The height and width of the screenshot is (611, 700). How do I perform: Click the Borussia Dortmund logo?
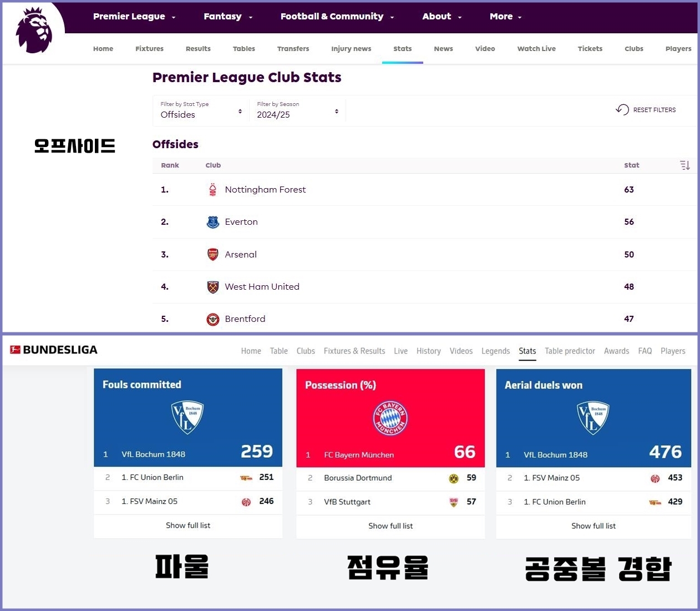tap(454, 478)
